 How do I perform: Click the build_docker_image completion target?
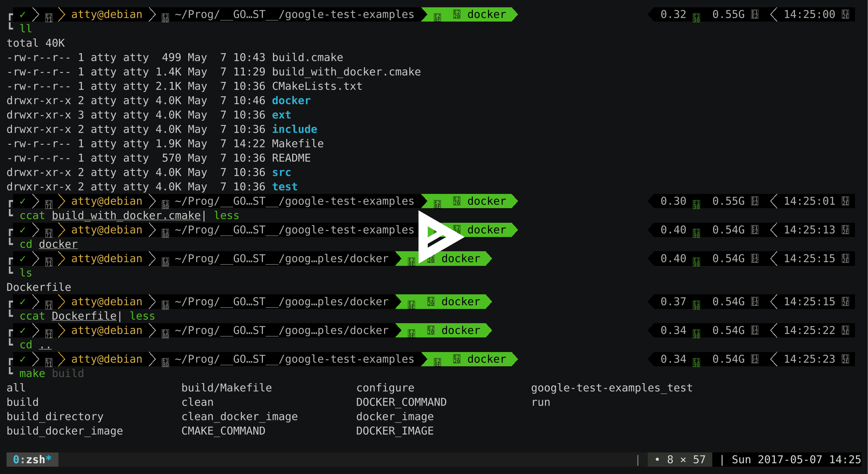click(x=65, y=431)
